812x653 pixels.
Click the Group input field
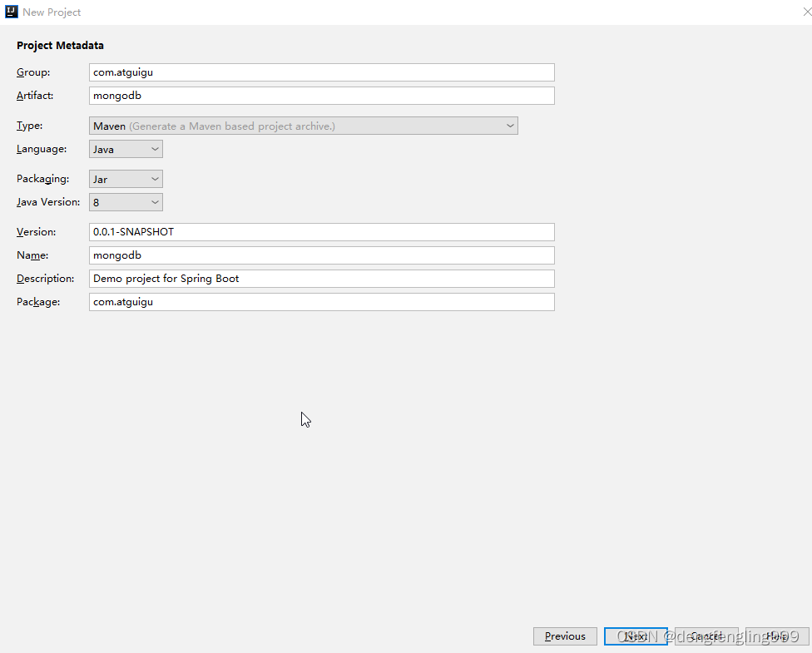point(322,72)
